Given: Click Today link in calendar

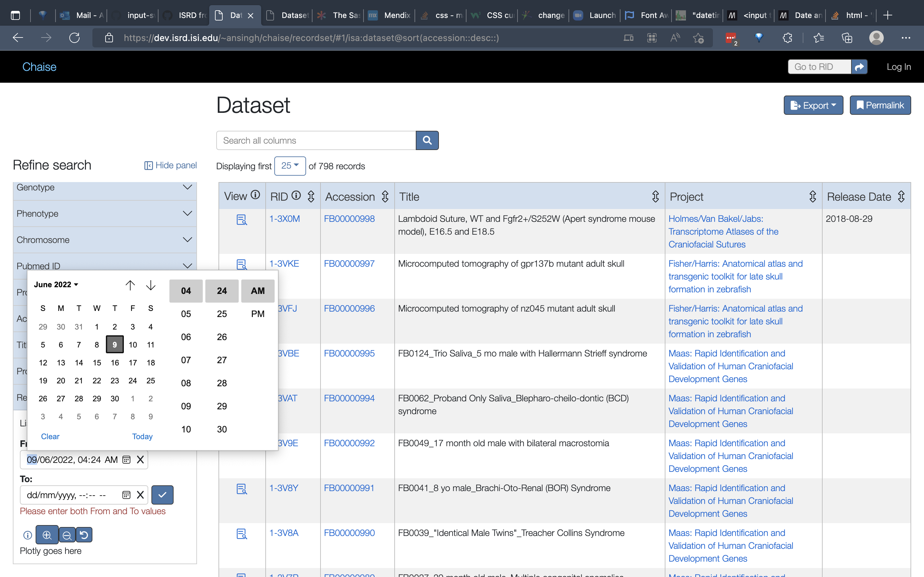Looking at the screenshot, I should 142,436.
